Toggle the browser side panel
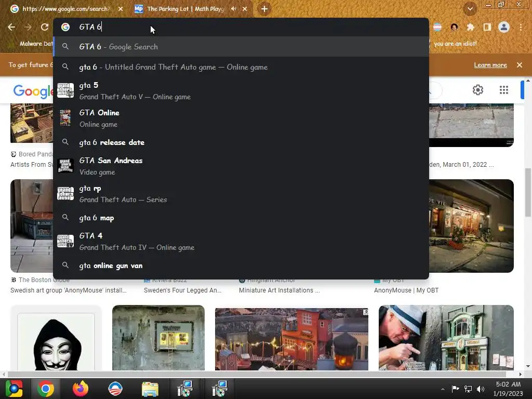The image size is (532, 399). [487, 27]
